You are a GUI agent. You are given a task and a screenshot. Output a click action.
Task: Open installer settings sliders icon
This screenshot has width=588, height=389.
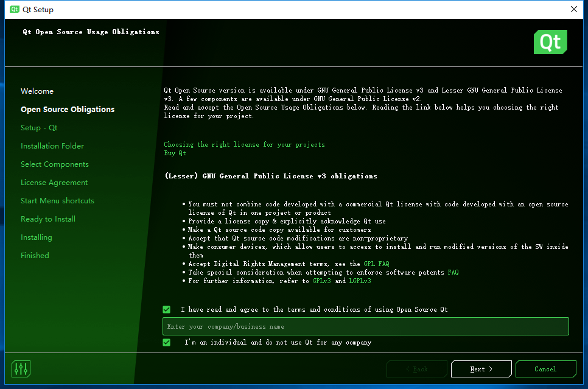tap(21, 369)
